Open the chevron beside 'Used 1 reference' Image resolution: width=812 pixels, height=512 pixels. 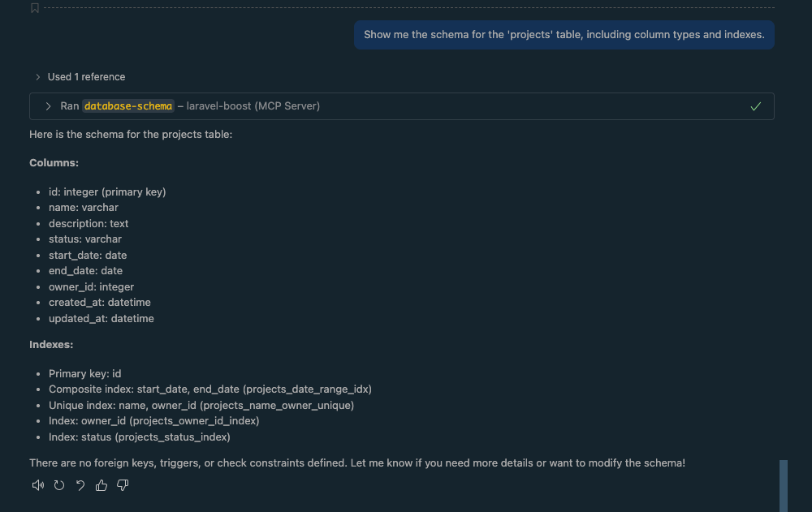[38, 76]
